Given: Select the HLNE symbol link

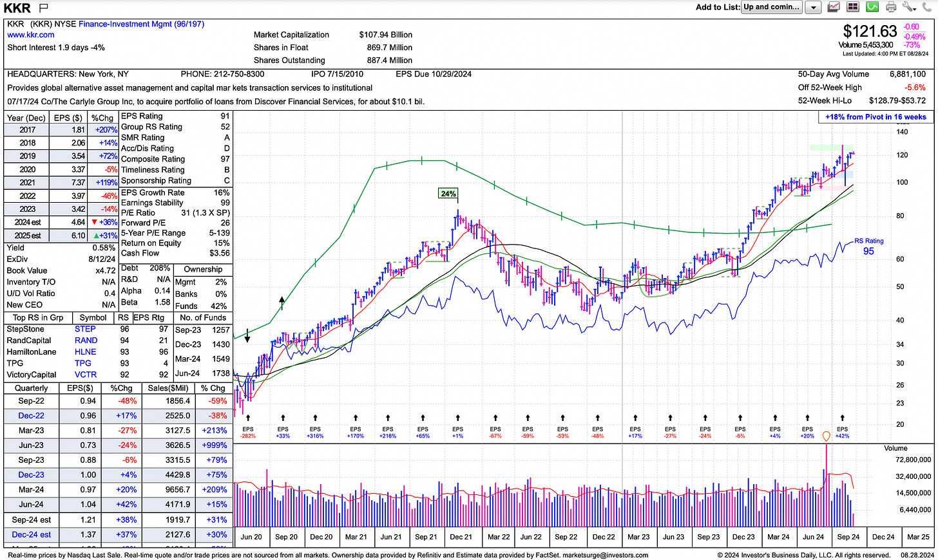Looking at the screenshot, I should tap(85, 352).
